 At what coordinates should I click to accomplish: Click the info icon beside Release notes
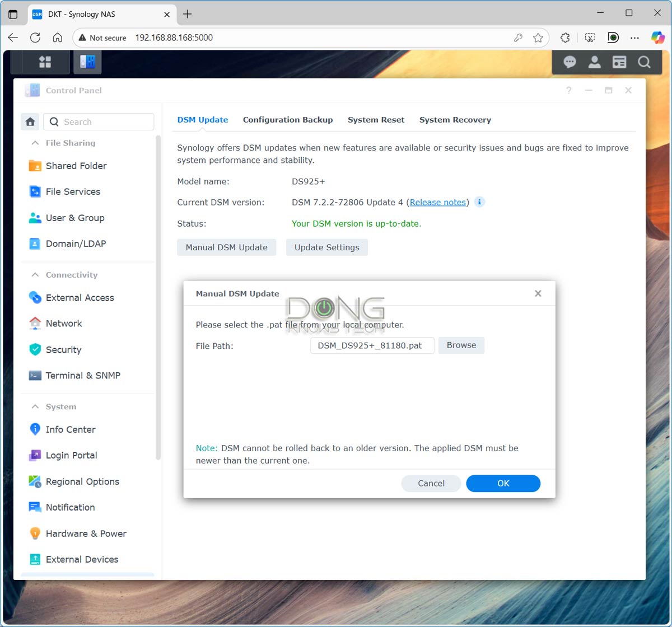pos(479,202)
